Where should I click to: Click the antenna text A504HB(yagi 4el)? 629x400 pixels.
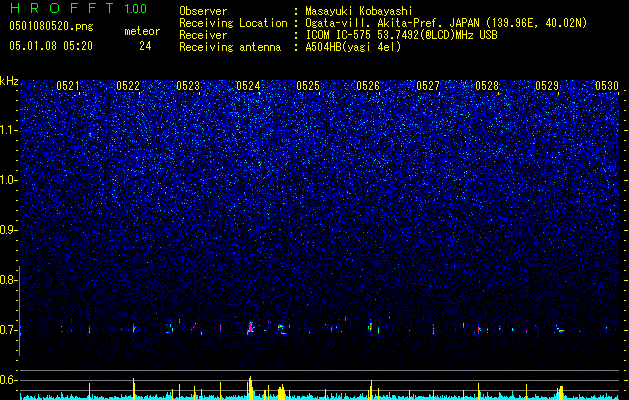(x=353, y=47)
